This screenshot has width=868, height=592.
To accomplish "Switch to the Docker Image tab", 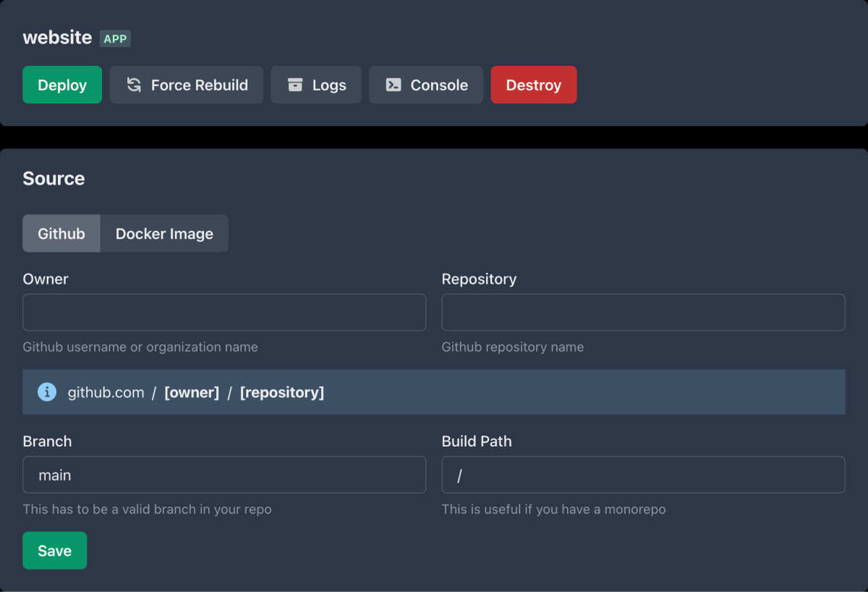I will [164, 234].
